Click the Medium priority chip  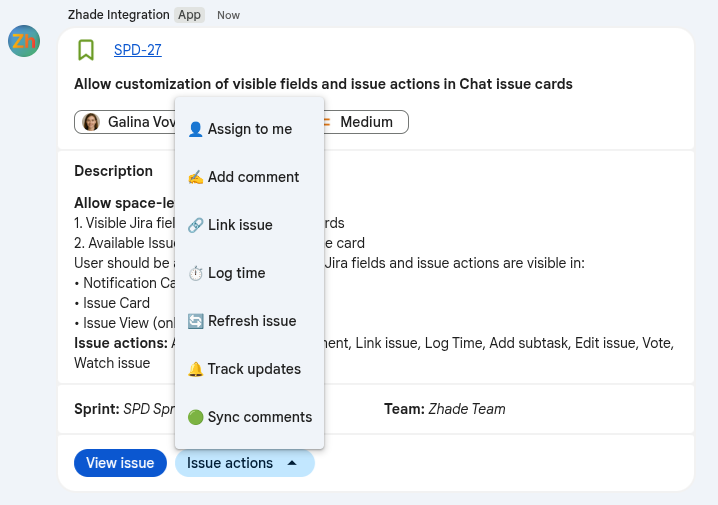pyautogui.click(x=365, y=122)
